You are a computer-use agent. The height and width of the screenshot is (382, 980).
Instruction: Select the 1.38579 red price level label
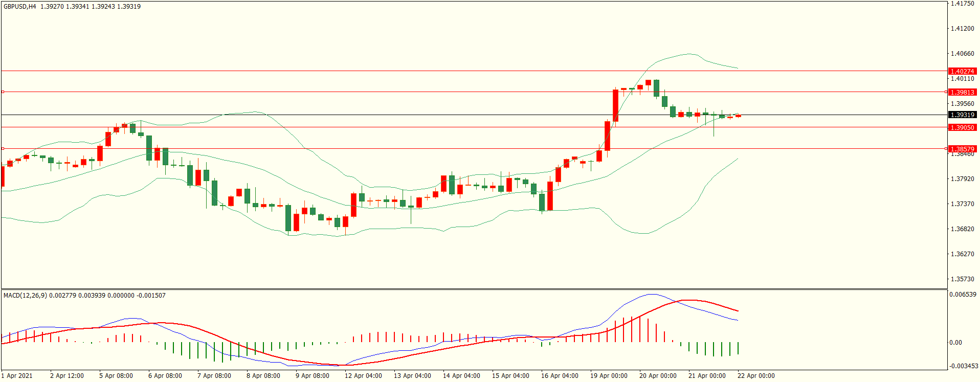[x=962, y=149]
